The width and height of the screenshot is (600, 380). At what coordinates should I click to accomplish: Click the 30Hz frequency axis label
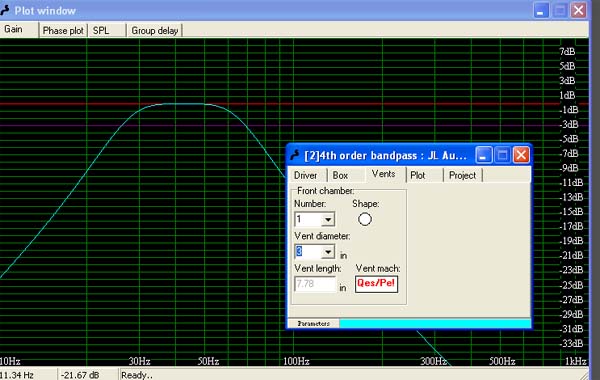click(139, 361)
